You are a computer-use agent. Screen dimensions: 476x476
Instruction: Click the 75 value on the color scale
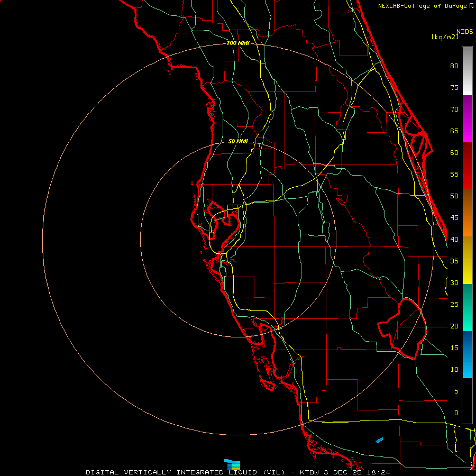[x=454, y=88]
